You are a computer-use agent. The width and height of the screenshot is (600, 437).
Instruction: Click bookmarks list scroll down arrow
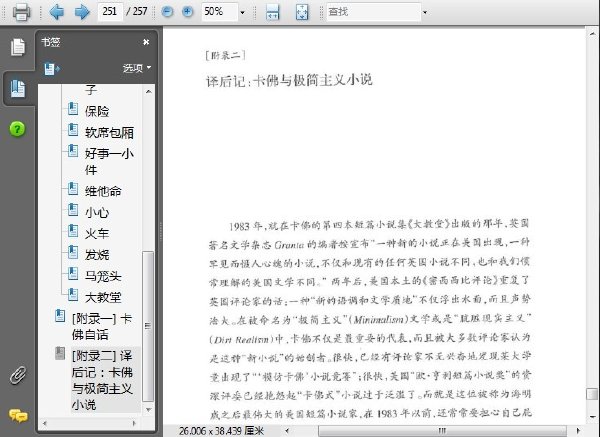click(148, 409)
